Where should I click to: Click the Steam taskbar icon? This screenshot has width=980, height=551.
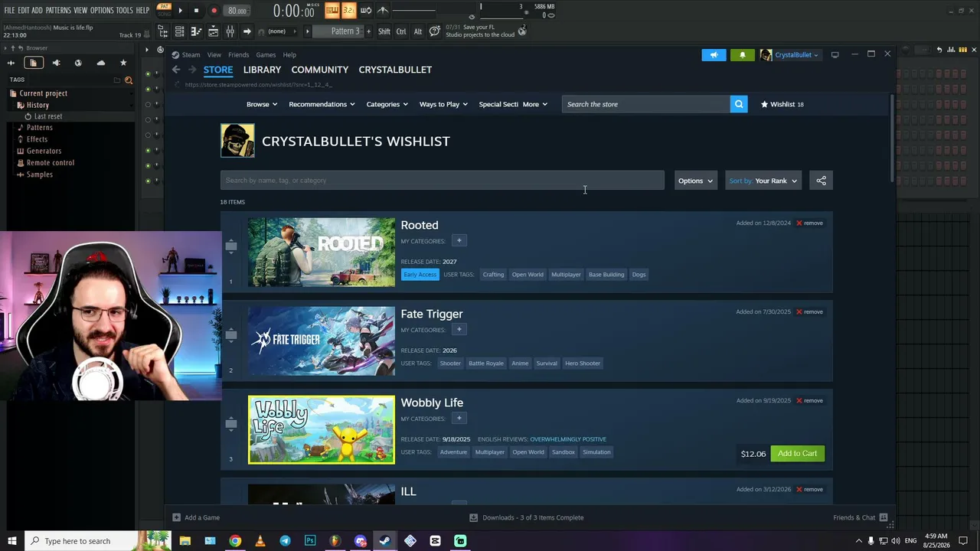point(385,541)
